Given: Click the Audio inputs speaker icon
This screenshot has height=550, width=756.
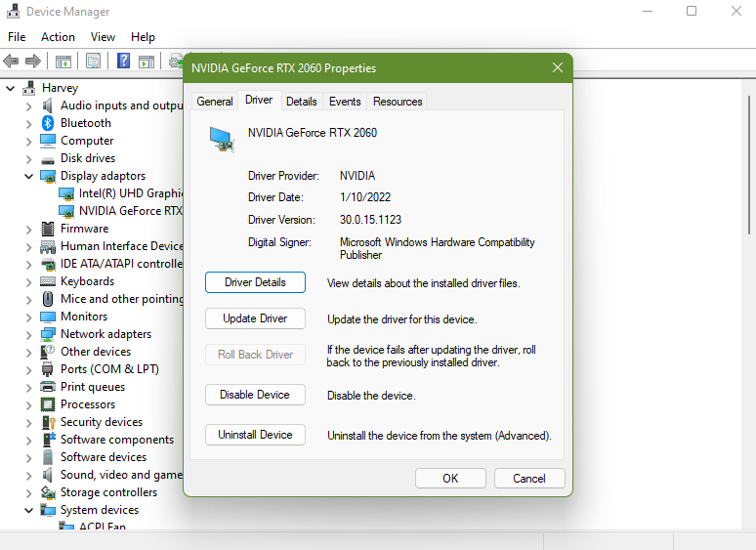Looking at the screenshot, I should pyautogui.click(x=47, y=106).
